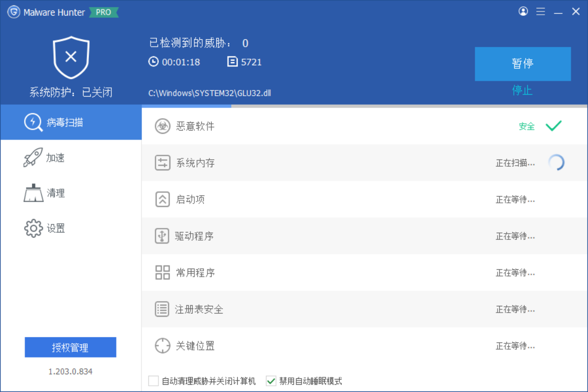Click the common programs grid icon
This screenshot has height=392, width=588.
coord(163,272)
